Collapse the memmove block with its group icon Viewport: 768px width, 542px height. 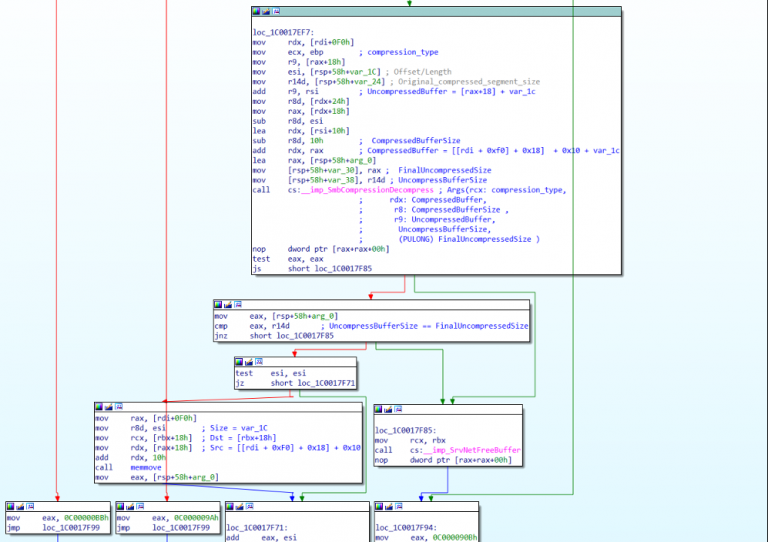(120, 407)
